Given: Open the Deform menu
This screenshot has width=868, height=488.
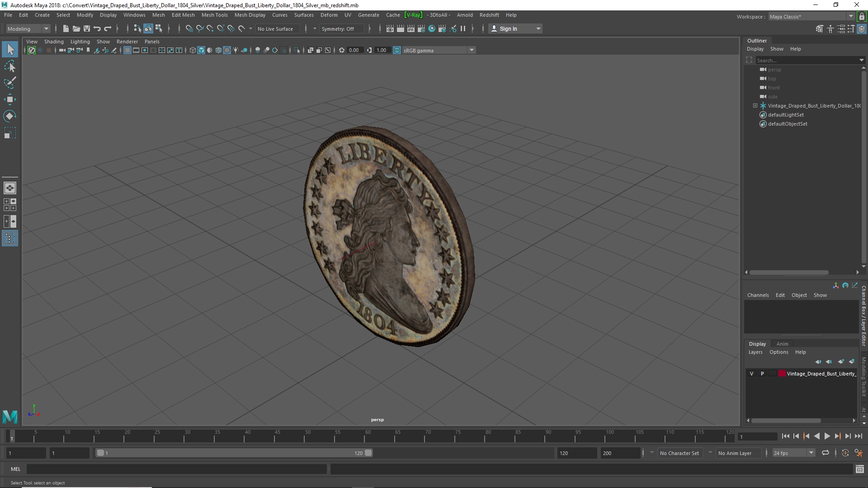Looking at the screenshot, I should (329, 15).
